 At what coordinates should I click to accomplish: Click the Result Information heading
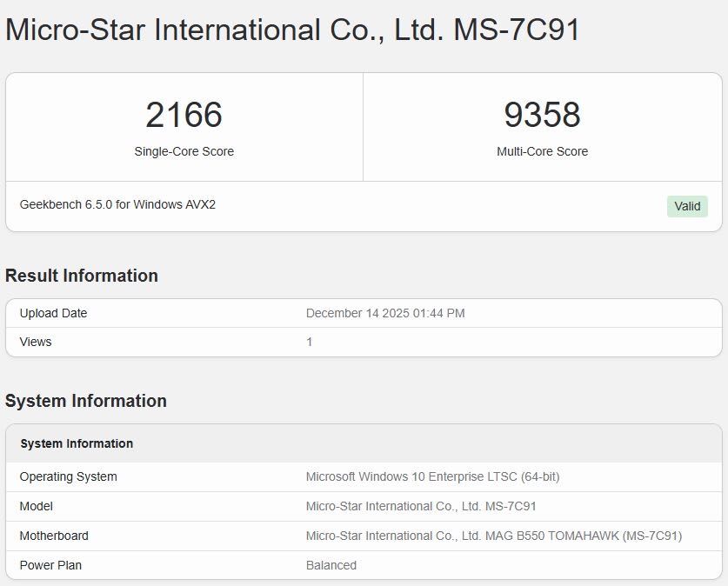(x=82, y=276)
